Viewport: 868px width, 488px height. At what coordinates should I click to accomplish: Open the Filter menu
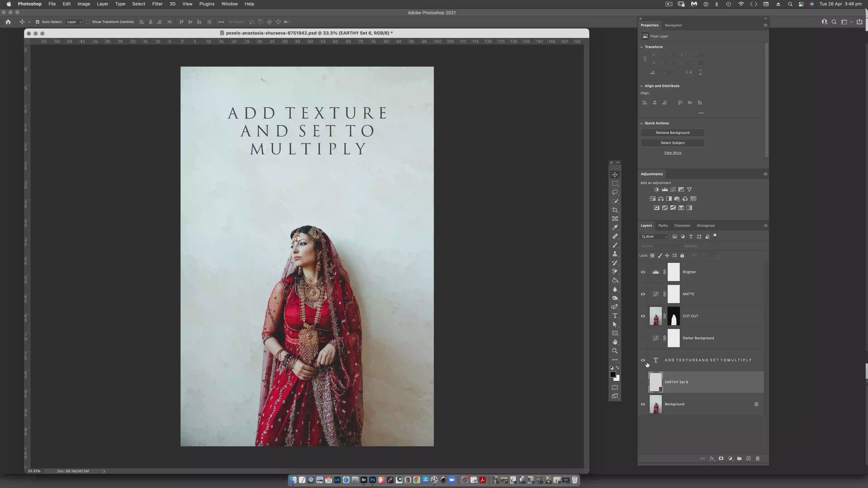pyautogui.click(x=157, y=4)
